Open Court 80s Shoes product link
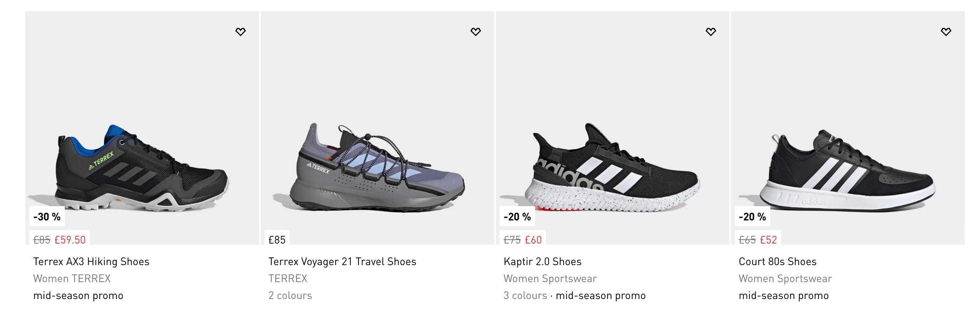This screenshot has height=316, width=980. [777, 262]
